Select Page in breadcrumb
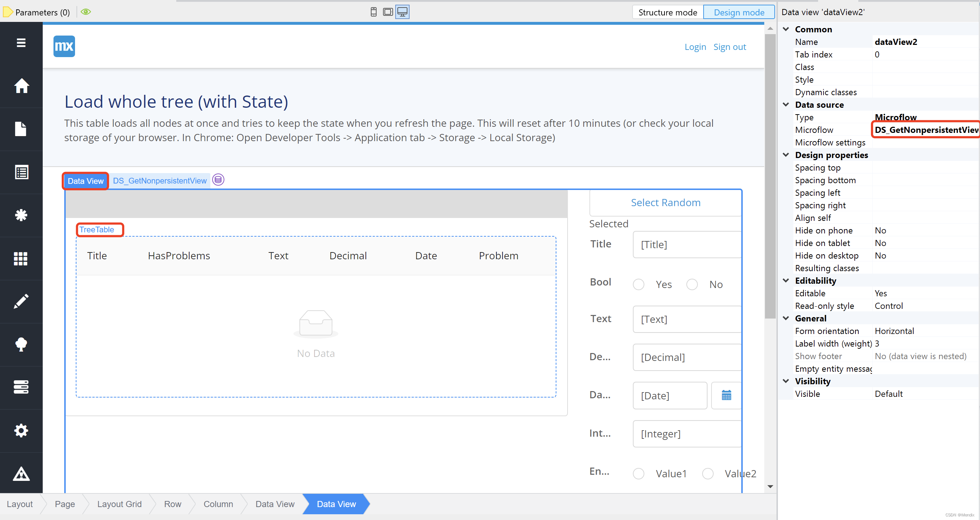 (65, 504)
